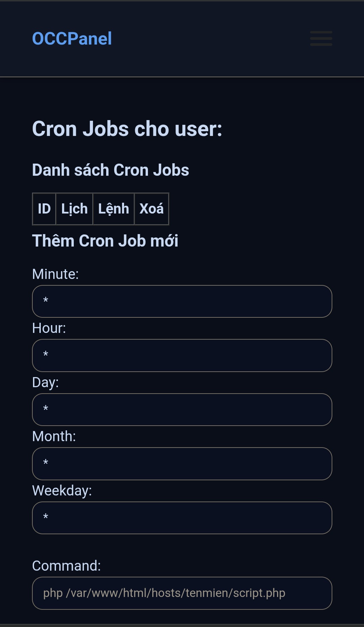The height and width of the screenshot is (627, 364).
Task: Click into the Command input field
Action: (x=182, y=593)
